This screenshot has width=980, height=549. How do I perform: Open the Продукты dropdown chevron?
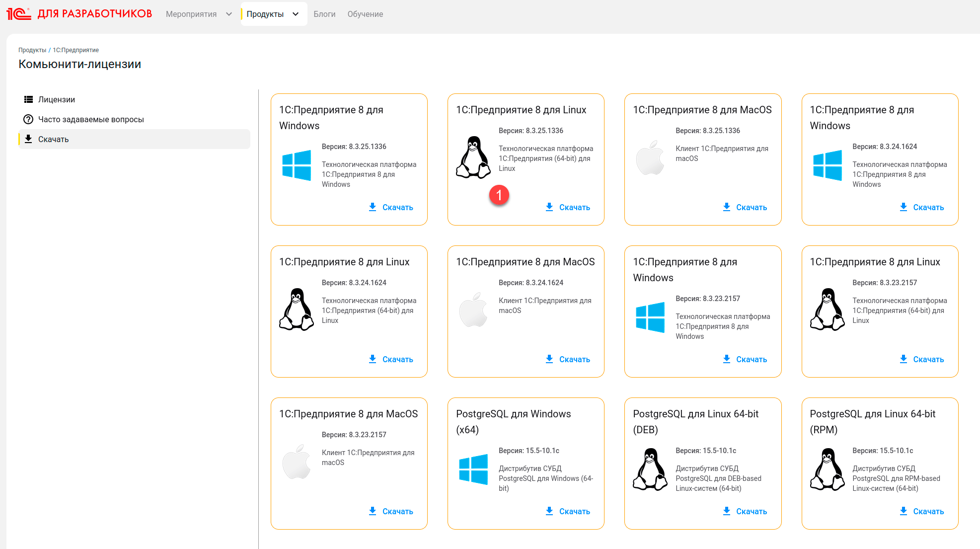tap(296, 14)
